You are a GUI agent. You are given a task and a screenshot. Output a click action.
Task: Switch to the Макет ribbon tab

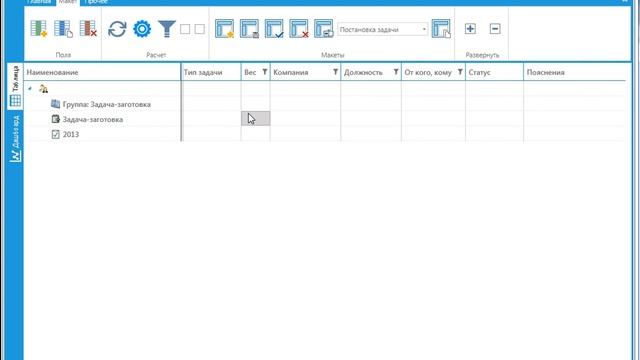click(x=67, y=2)
